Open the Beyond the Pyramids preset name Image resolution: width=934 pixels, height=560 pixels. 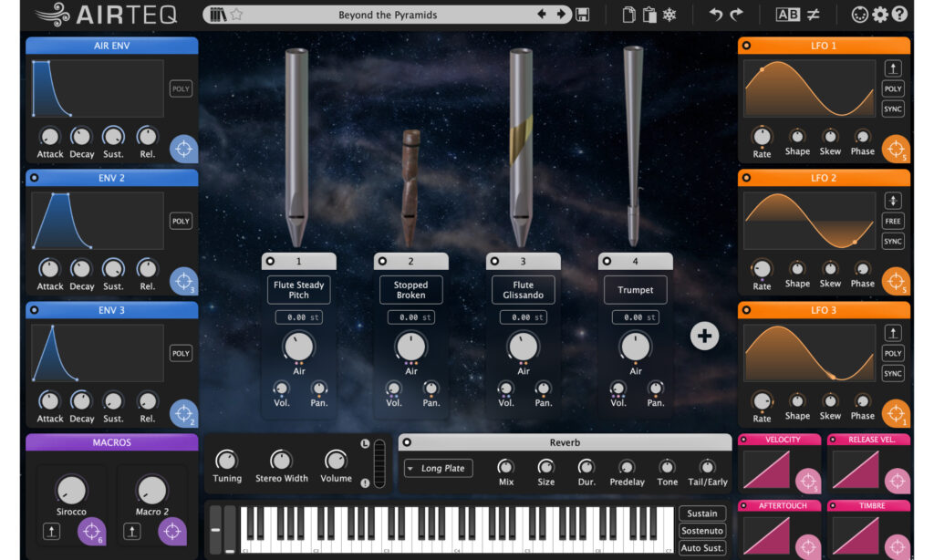click(387, 15)
